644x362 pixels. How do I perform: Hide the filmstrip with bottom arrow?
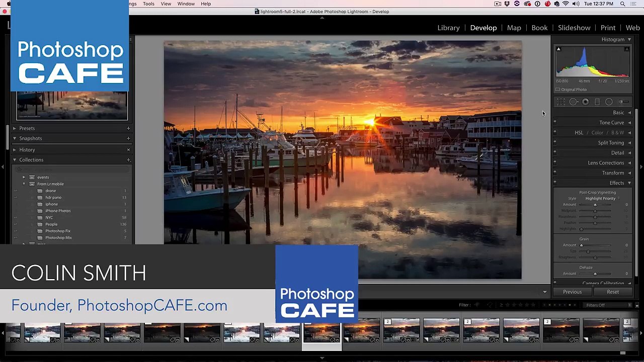322,358
